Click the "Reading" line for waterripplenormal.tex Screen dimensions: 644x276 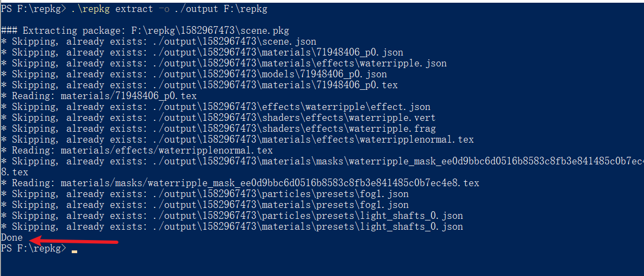pos(136,150)
